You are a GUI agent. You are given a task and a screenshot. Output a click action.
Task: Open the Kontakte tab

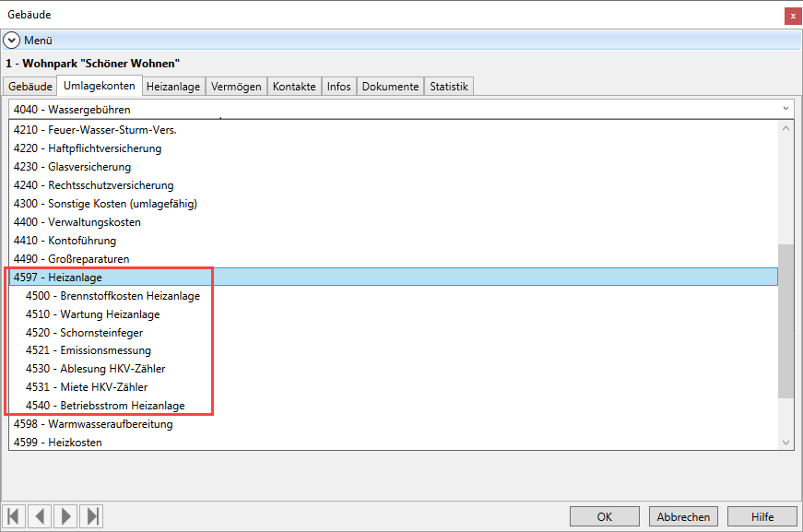pyautogui.click(x=294, y=87)
